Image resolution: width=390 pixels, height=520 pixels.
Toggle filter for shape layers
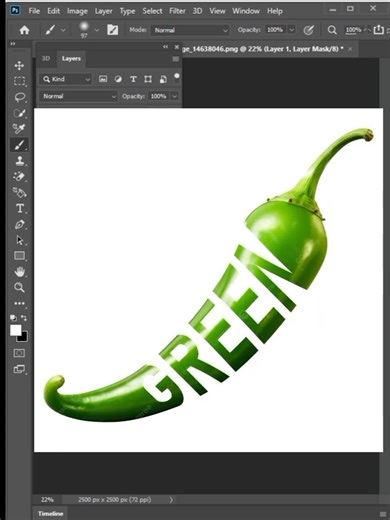pos(148,79)
